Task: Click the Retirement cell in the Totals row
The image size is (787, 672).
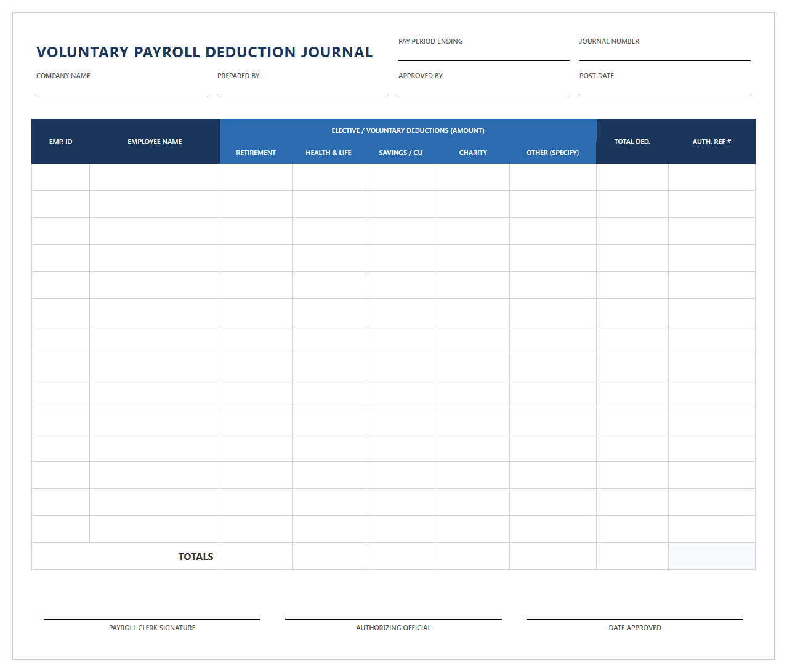Action: (x=256, y=556)
